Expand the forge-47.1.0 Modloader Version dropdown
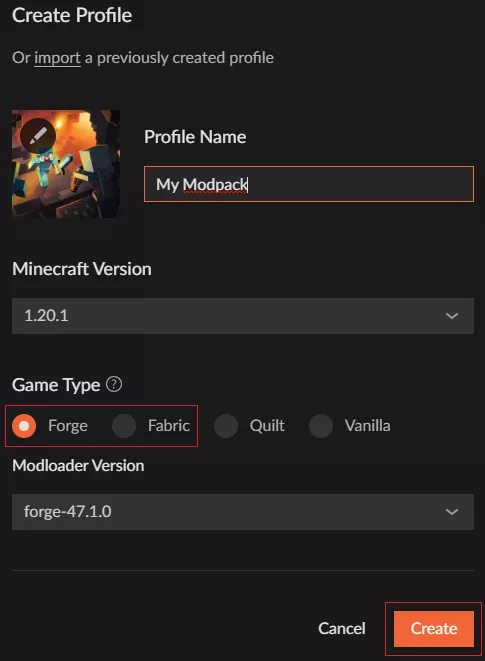This screenshot has height=661, width=485. [x=243, y=512]
